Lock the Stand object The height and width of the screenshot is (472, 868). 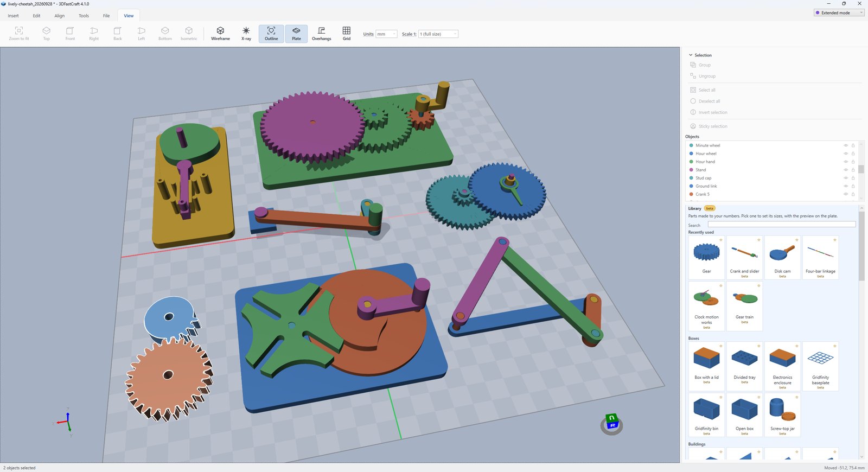(853, 170)
